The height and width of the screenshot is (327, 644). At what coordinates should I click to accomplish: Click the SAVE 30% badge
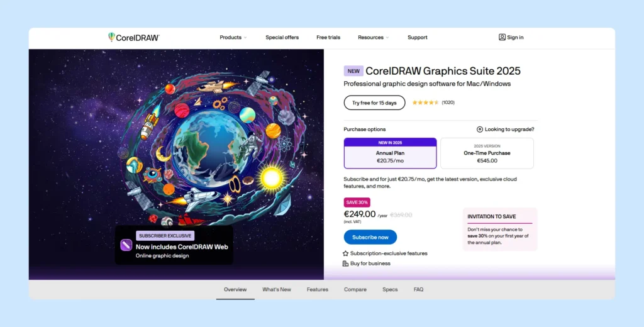coord(357,202)
